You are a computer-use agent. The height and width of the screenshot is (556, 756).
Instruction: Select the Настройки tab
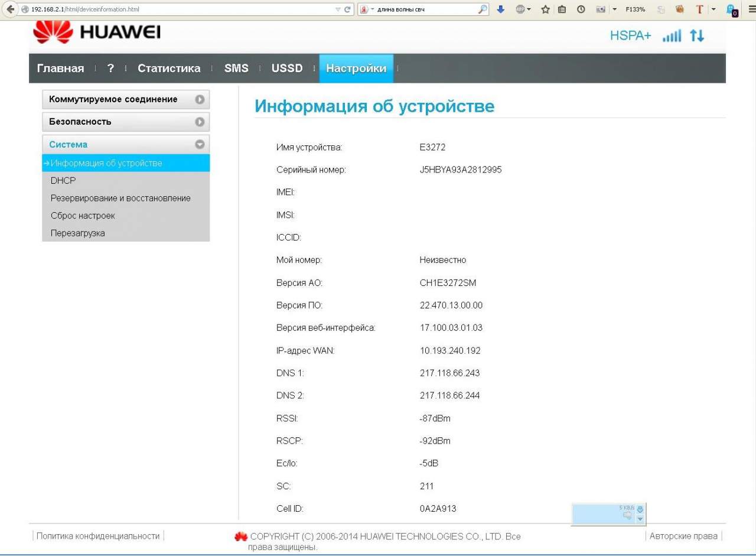click(356, 69)
